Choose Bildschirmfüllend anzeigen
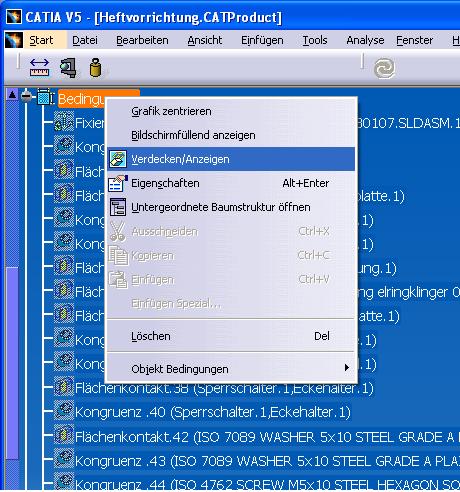The height and width of the screenshot is (492, 460). [231, 135]
